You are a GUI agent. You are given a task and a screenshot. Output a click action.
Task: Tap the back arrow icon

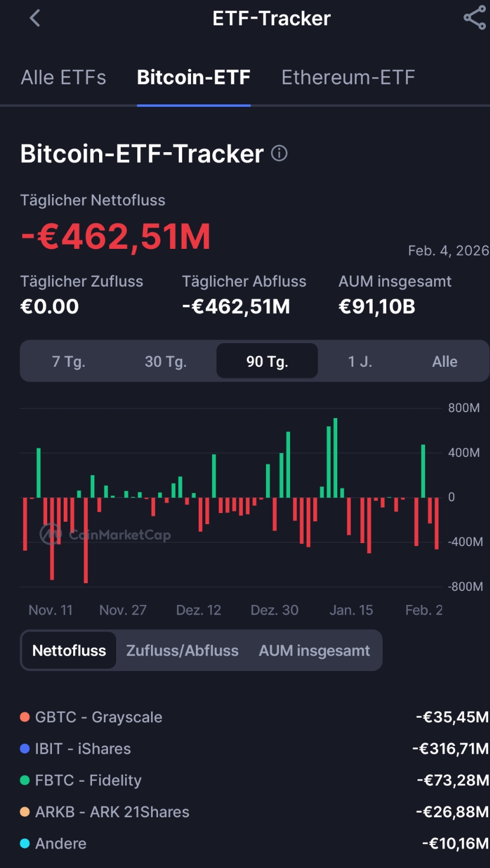click(x=35, y=18)
